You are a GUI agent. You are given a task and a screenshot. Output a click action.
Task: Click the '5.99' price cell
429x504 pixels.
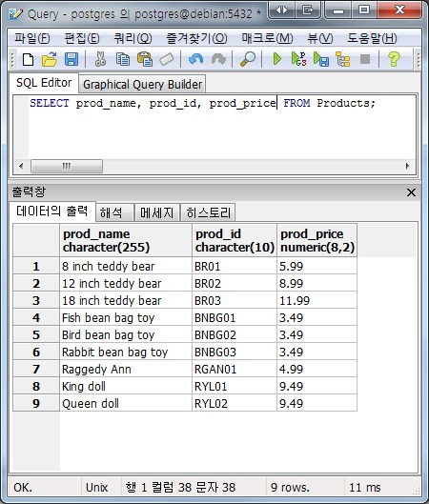(x=317, y=266)
